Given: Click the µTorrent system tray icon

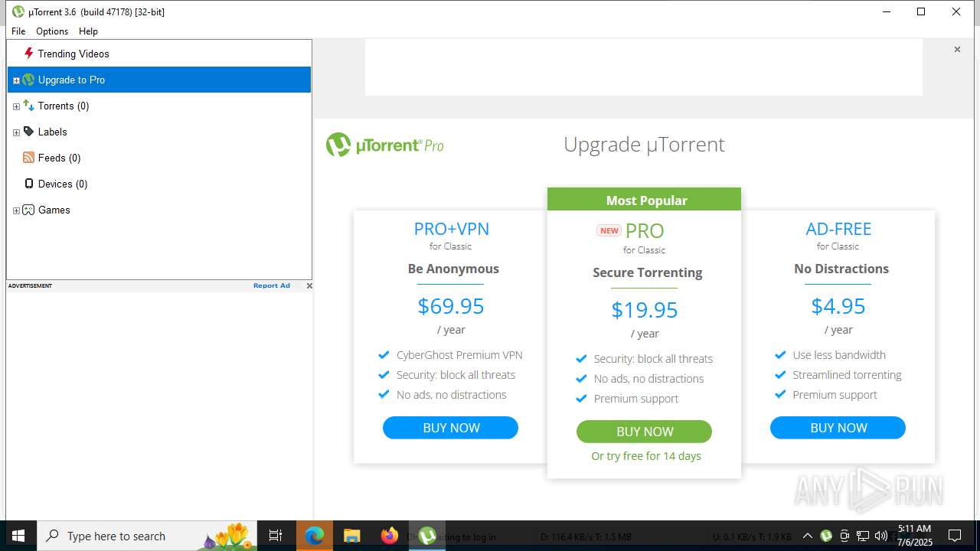Looking at the screenshot, I should pyautogui.click(x=826, y=536).
